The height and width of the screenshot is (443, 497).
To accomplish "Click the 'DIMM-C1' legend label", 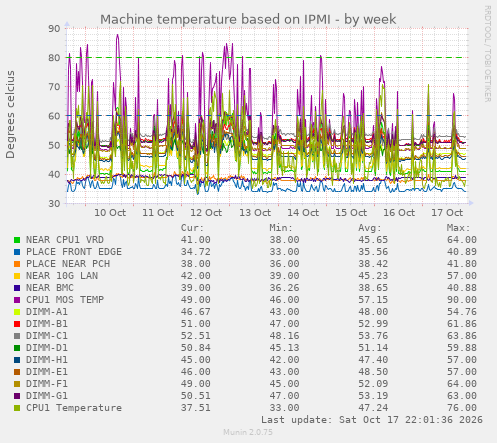I will (47, 336).
